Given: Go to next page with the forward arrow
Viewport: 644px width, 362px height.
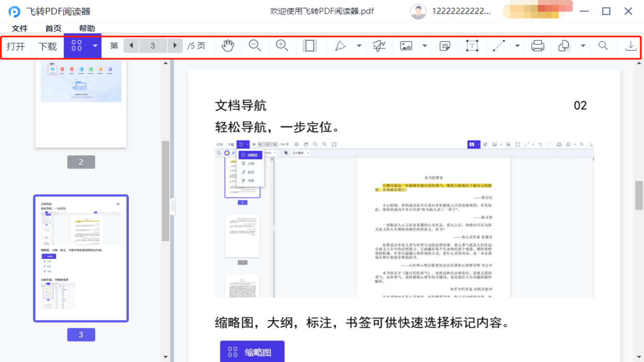Looking at the screenshot, I should tap(175, 46).
